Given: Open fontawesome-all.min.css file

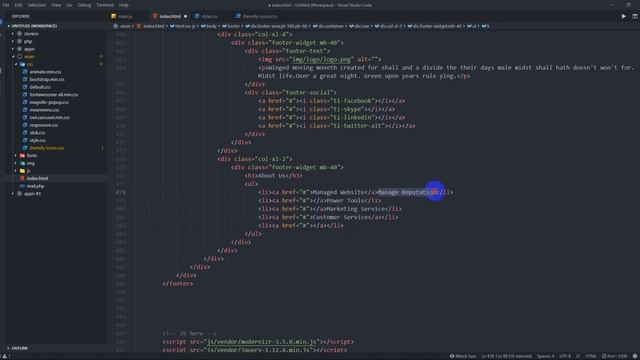Looking at the screenshot, I should click(x=54, y=95).
